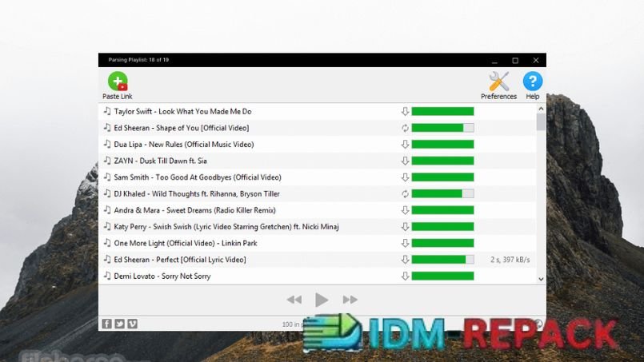Screen dimensions: 644x362
Task: Click the playlist scrollbar thumb
Action: coord(541,122)
